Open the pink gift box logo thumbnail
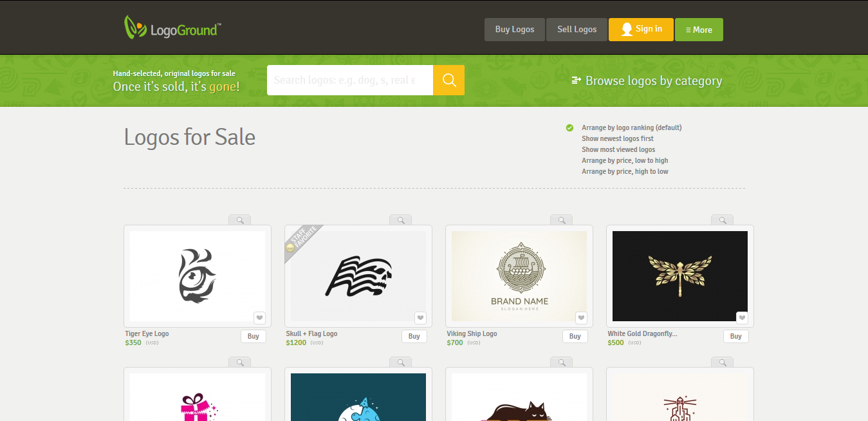Screen dimensions: 868x421 pos(198,397)
